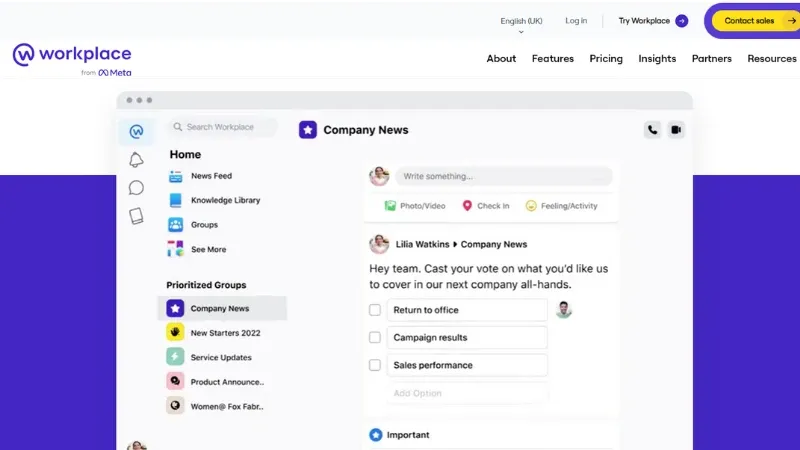Click the See More colorful icon

tap(176, 249)
